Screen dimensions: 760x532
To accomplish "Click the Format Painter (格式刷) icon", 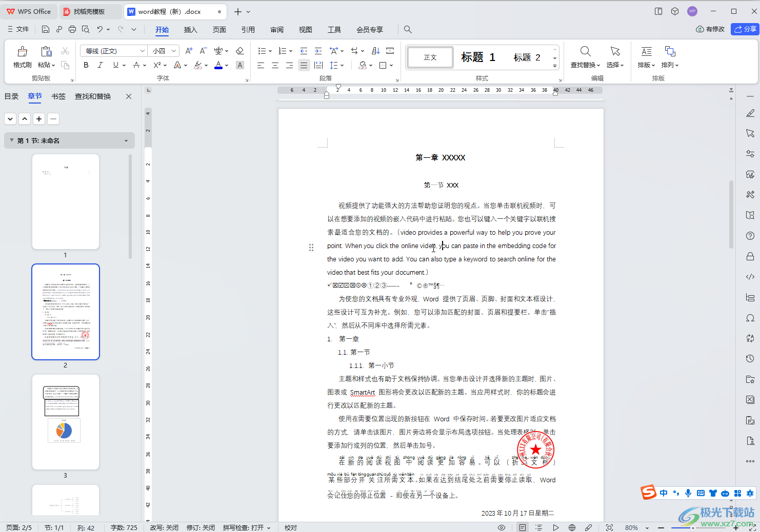I will pos(22,51).
